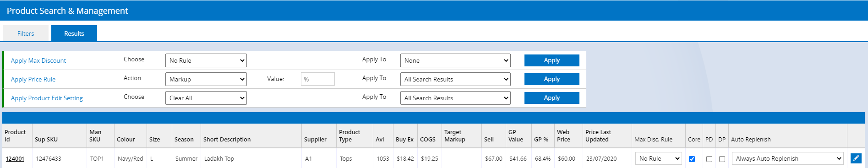Open the Clear All product edit dropdown
This screenshot has height=168, width=868.
pyautogui.click(x=206, y=98)
